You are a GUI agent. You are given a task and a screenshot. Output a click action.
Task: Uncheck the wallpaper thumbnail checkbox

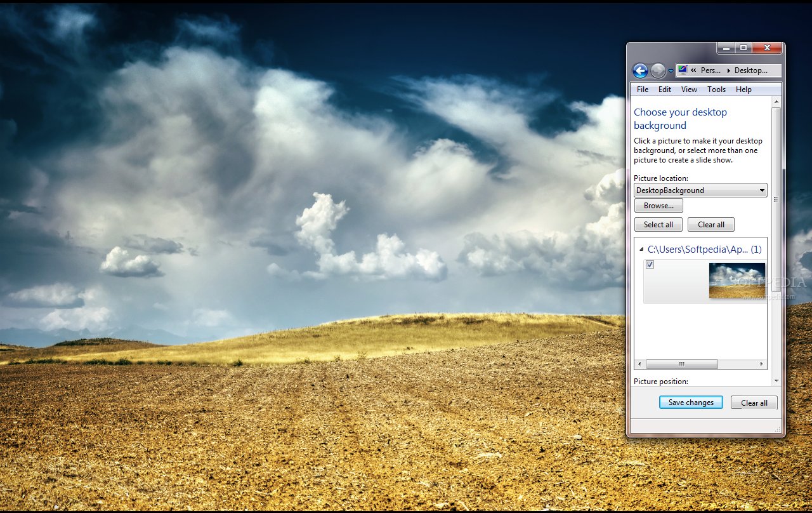(650, 264)
